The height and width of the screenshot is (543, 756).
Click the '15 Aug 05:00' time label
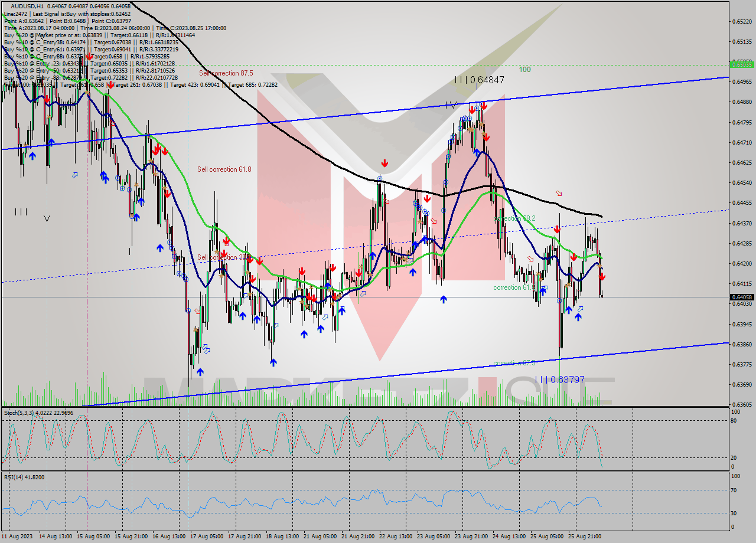(x=94, y=537)
